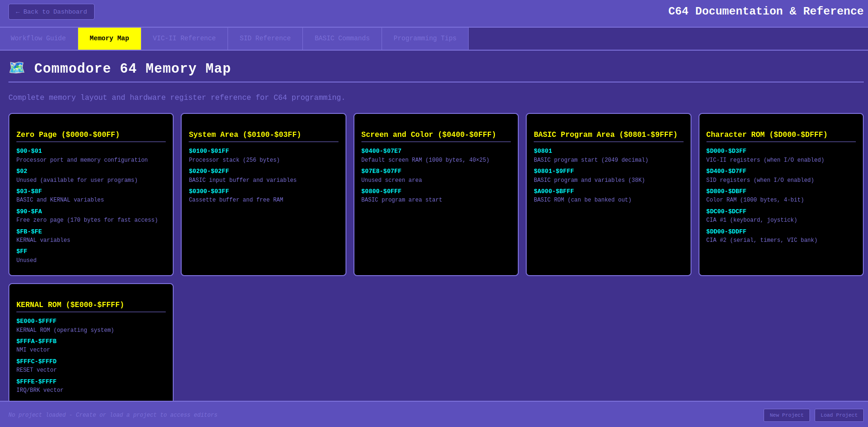Go back to the Dashboard
Screen dimensions: 868x427
pyautogui.click(x=51, y=12)
